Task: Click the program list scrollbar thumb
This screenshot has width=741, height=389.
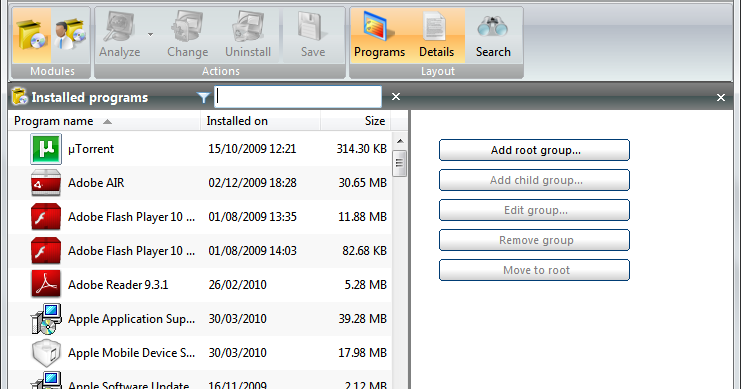Action: [x=400, y=163]
